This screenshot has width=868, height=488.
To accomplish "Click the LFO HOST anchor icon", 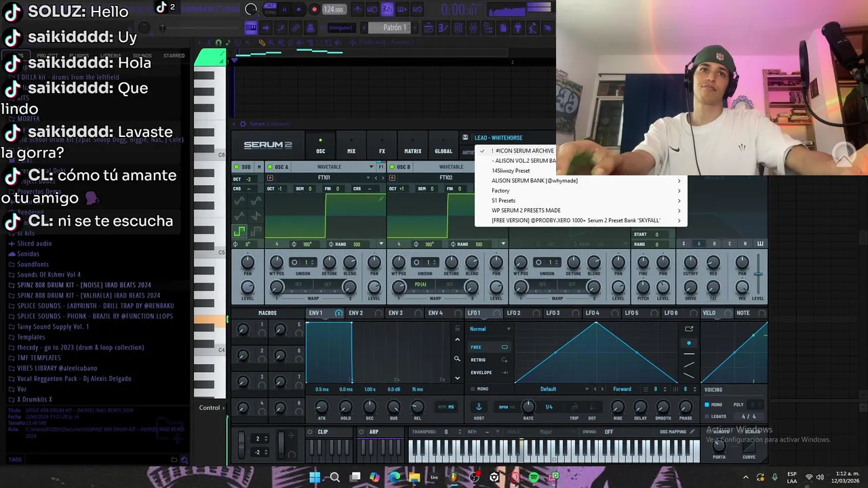I will tap(478, 407).
